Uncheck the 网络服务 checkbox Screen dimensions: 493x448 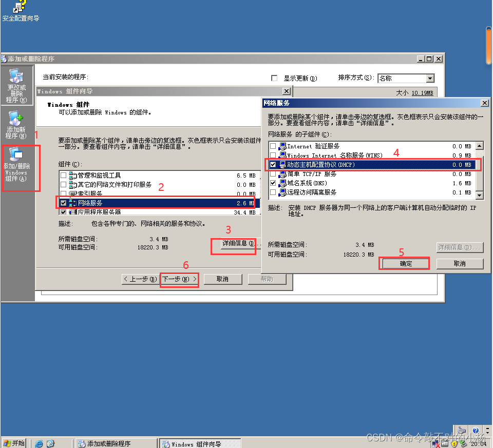coord(63,203)
